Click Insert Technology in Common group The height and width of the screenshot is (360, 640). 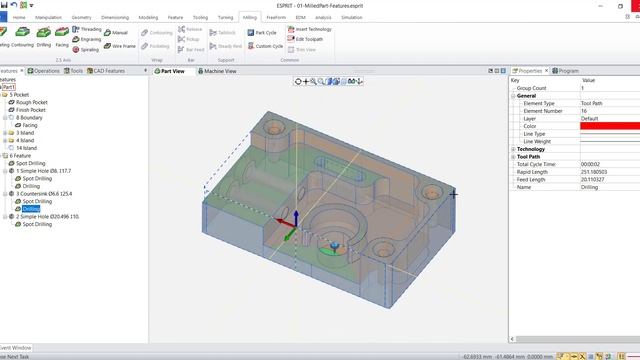tap(309, 29)
